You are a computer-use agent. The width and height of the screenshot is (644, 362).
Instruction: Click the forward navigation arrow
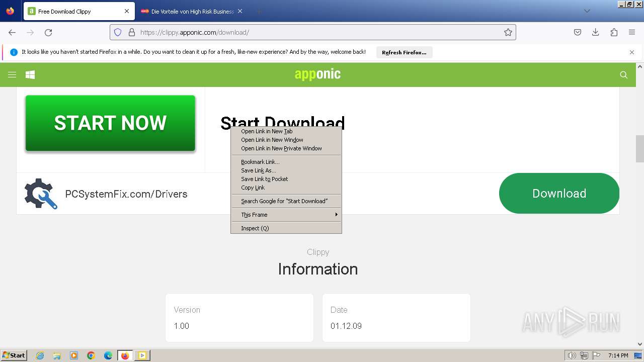(x=30, y=32)
